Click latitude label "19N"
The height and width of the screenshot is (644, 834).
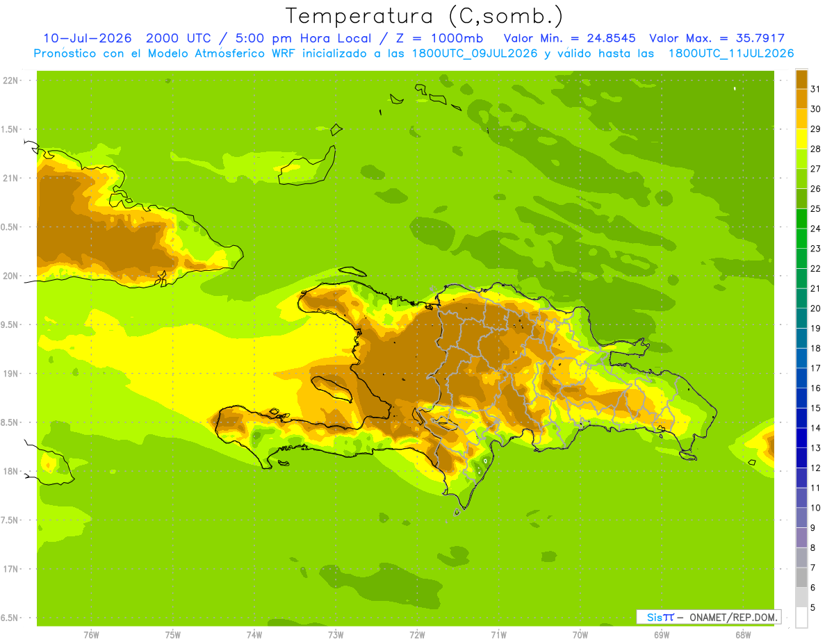(10, 374)
